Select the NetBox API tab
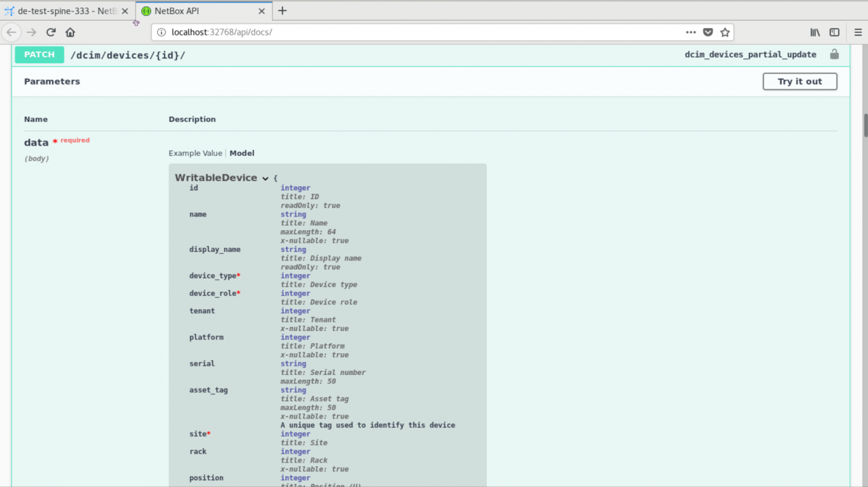 (x=198, y=11)
